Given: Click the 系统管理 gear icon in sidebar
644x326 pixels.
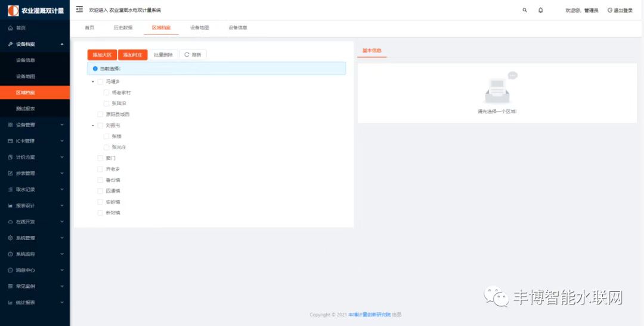Looking at the screenshot, I should pyautogui.click(x=10, y=238).
